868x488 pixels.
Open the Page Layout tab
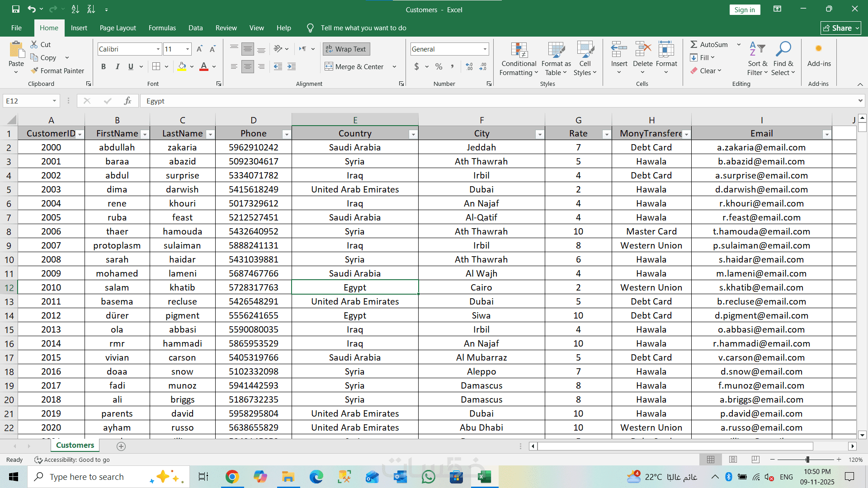(118, 28)
